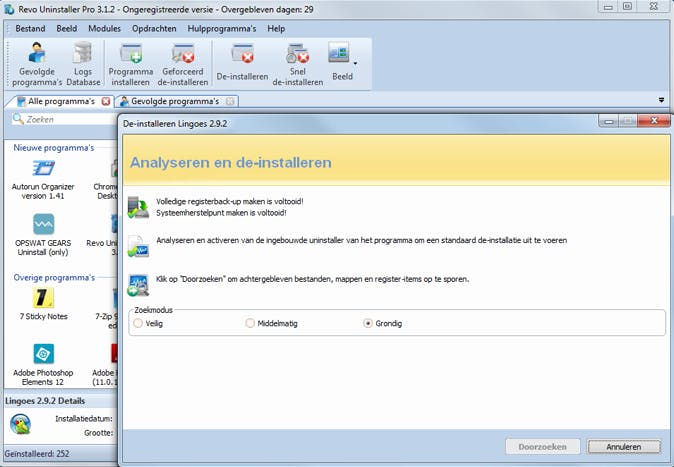Image resolution: width=674 pixels, height=467 pixels.
Task: Maximize the Revo Uninstaller main window
Action: pos(627,7)
